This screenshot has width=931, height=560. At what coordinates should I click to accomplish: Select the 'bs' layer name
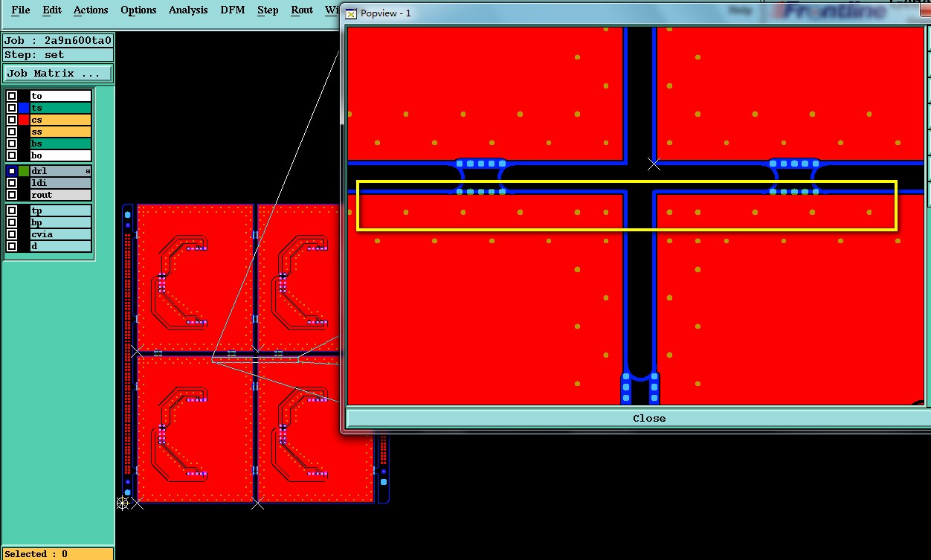coord(60,144)
